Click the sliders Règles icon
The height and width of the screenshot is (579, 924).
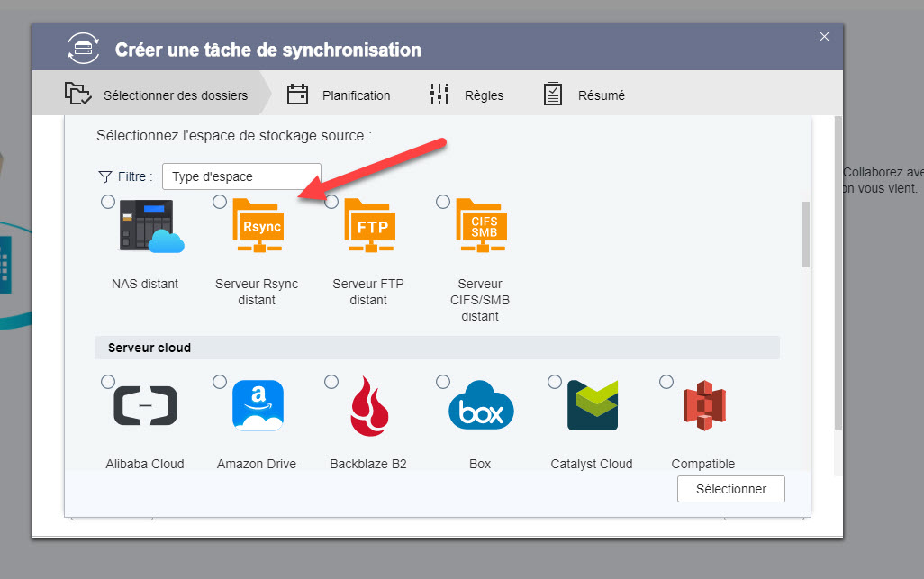439,95
